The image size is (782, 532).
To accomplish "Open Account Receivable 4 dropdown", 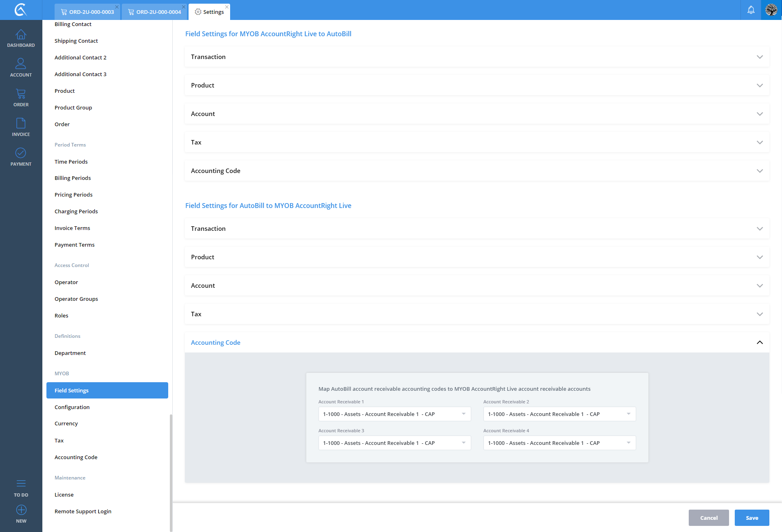I will (x=559, y=443).
